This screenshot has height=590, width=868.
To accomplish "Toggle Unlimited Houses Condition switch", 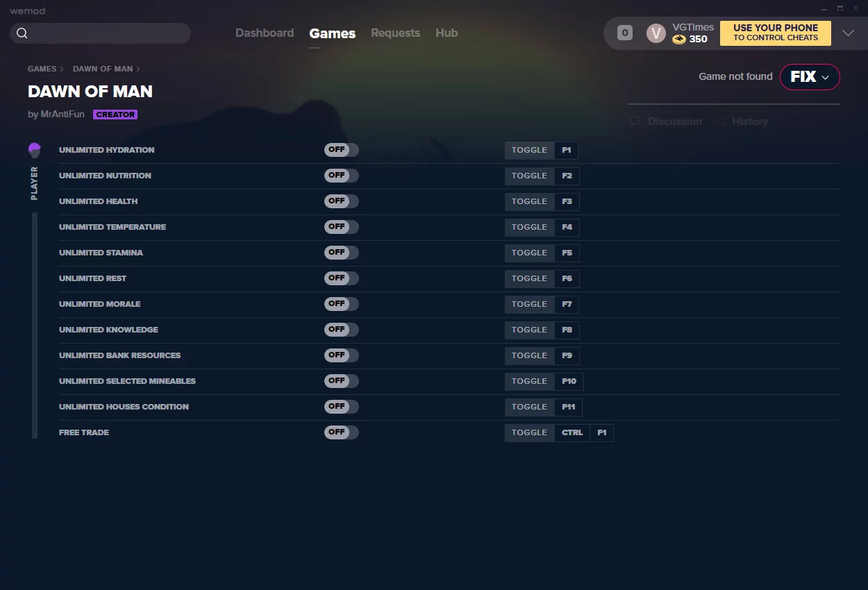I will pyautogui.click(x=342, y=407).
